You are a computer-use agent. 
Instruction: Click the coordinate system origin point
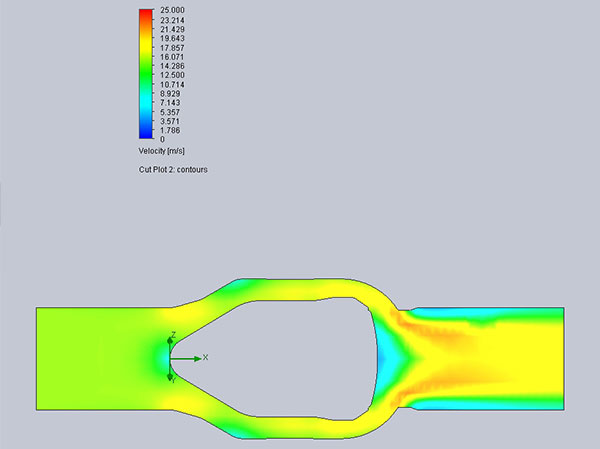click(x=171, y=357)
